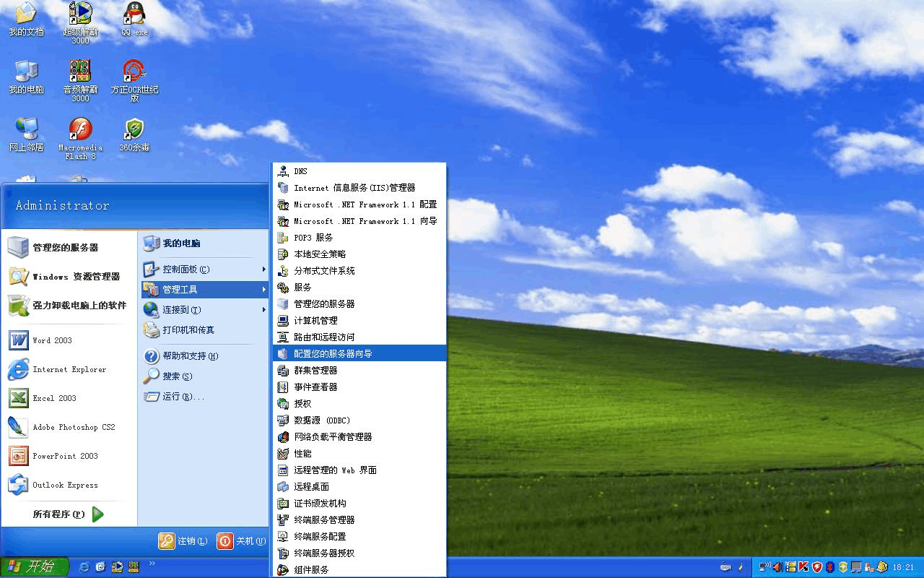Open Internet 信息服务(IIS)管理器
The height and width of the screenshot is (578, 924).
[x=354, y=188]
